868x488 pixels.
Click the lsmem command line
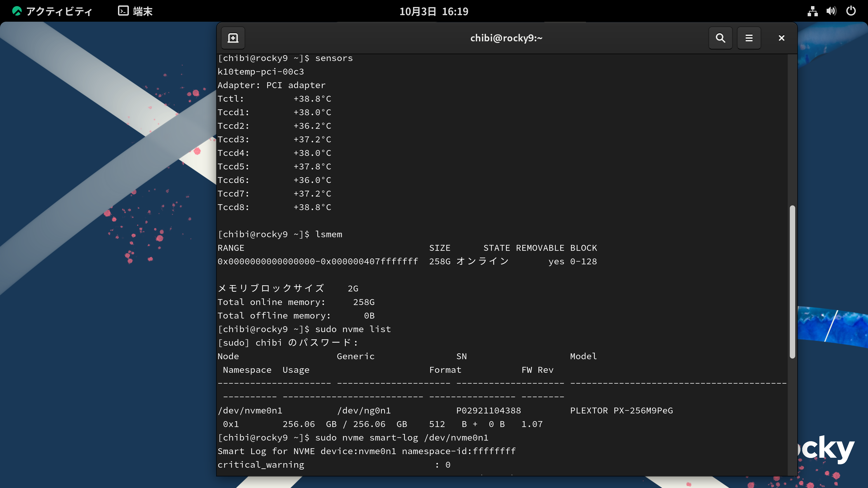click(x=280, y=235)
